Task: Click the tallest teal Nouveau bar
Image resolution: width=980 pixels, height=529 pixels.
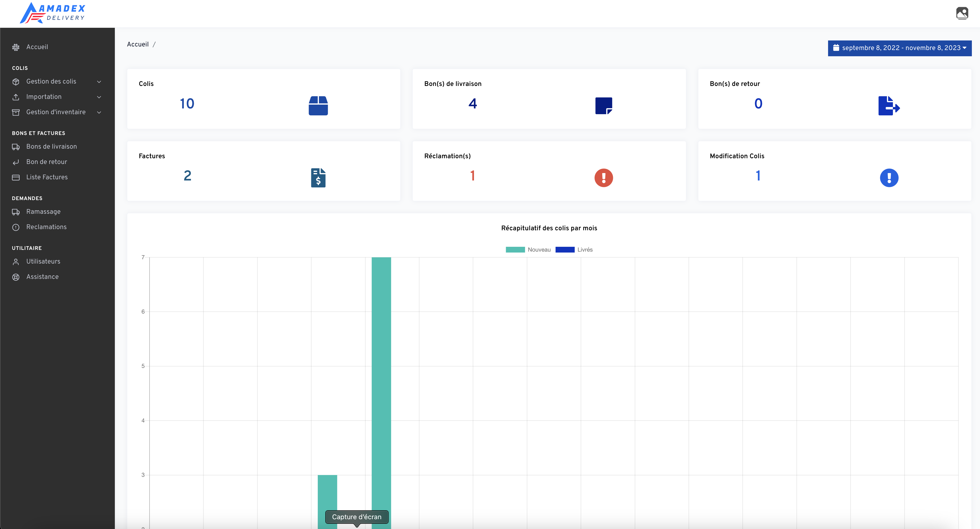Action: point(381,381)
